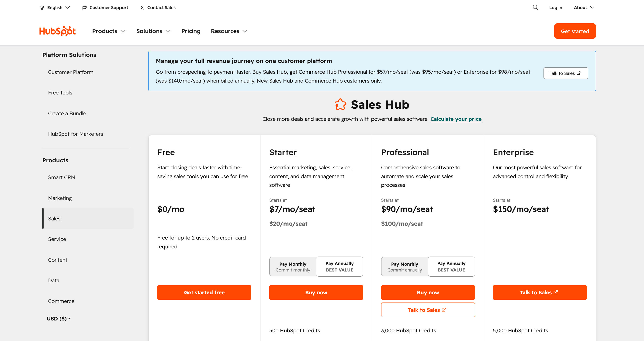Open the search magnifier icon
The height and width of the screenshot is (341, 644).
click(x=535, y=7)
